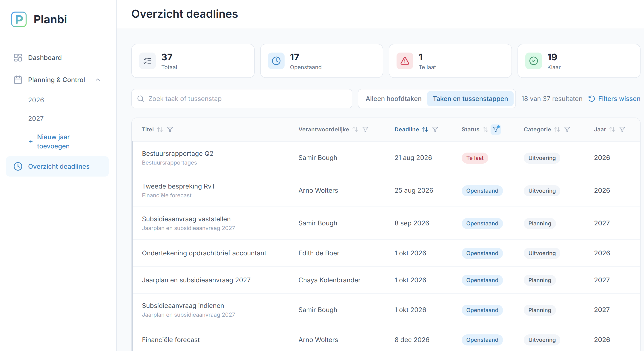Screen dimensions: 644x351
Task: Open the Categorie column filter
Action: [567, 130]
